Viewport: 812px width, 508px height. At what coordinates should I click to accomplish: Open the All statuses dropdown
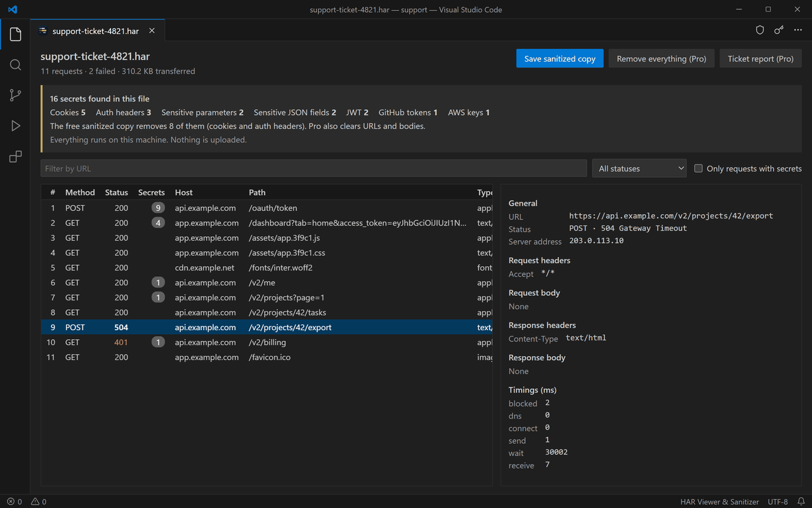(639, 168)
